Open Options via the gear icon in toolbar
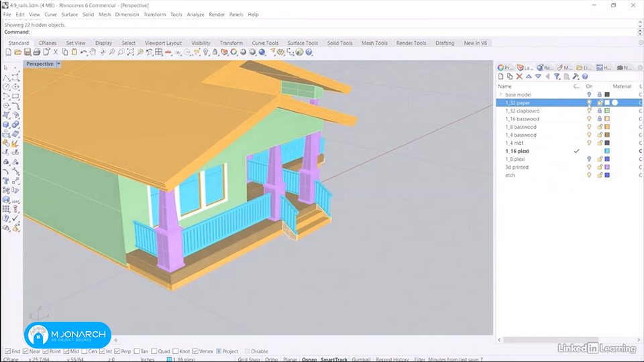This screenshot has width=644, height=362. pos(281,52)
